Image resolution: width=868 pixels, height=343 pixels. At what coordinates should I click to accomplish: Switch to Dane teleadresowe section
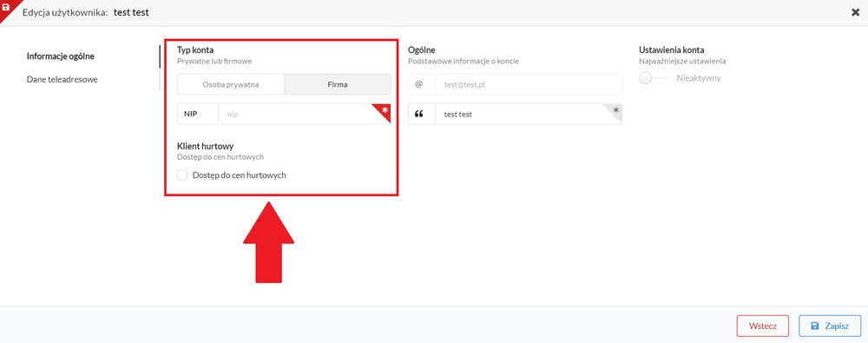pyautogui.click(x=62, y=79)
